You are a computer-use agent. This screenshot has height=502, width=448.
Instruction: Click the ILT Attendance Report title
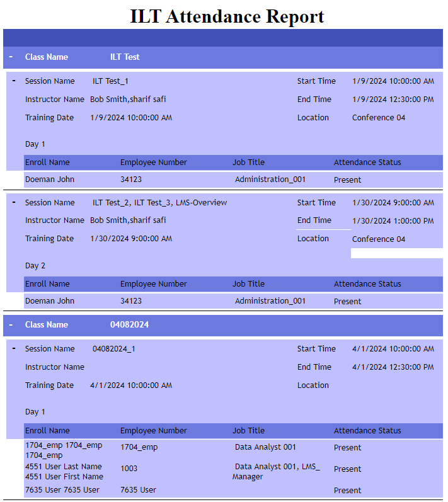point(227,16)
